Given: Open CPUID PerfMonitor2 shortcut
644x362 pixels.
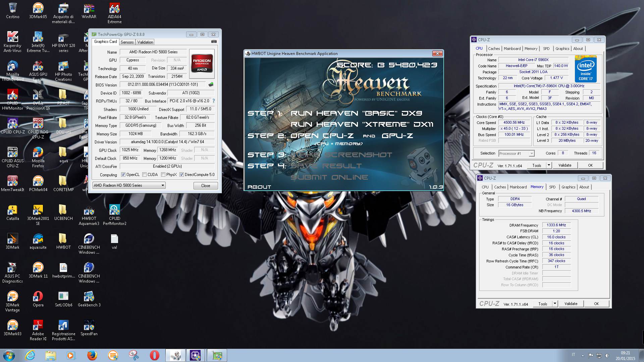Looking at the screenshot, I should 114,215.
